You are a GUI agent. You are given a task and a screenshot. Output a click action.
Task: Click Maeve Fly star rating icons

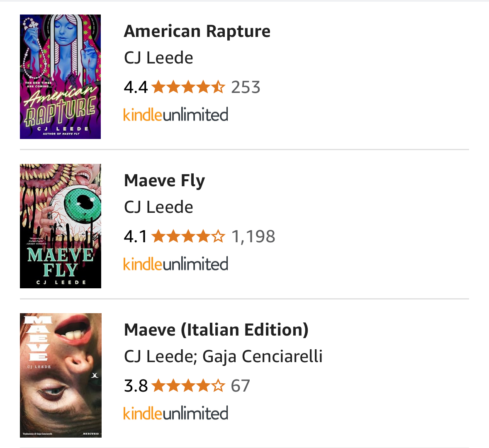(x=188, y=236)
